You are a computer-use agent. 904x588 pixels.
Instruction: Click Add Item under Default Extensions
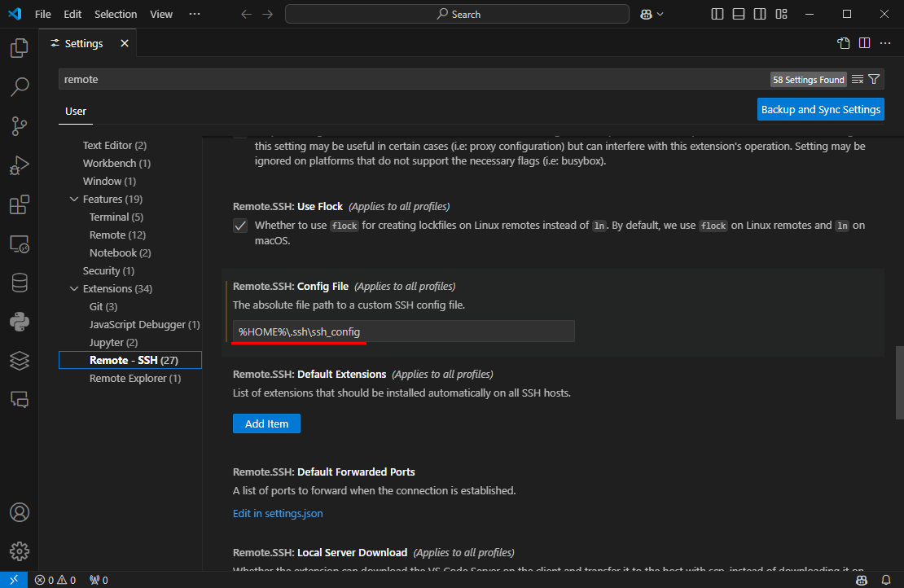(266, 423)
